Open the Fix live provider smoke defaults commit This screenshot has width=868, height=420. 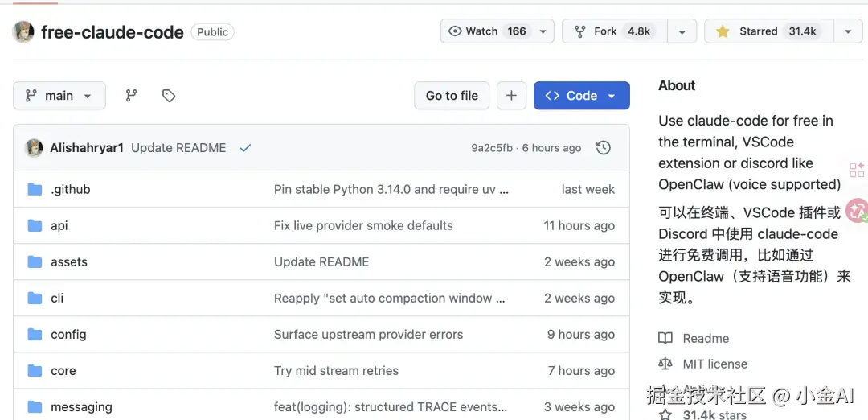click(x=363, y=225)
